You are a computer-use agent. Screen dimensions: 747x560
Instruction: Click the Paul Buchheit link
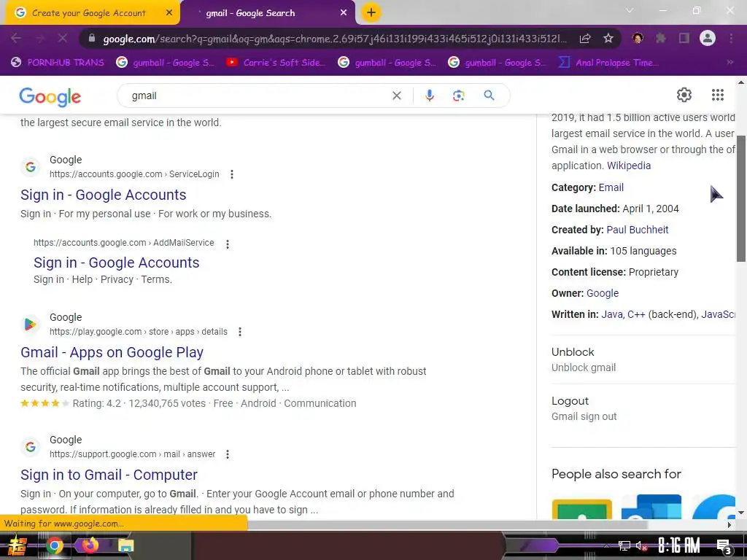pyautogui.click(x=637, y=230)
